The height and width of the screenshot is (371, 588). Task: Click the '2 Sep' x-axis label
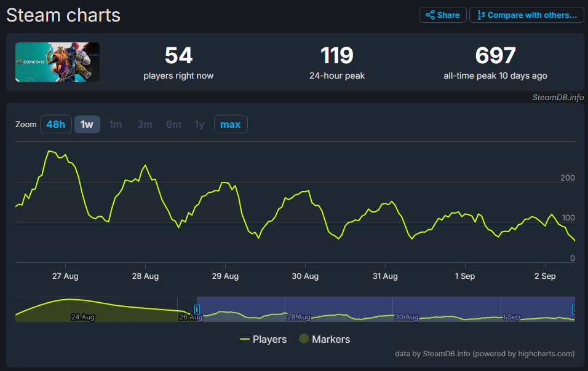pos(545,276)
